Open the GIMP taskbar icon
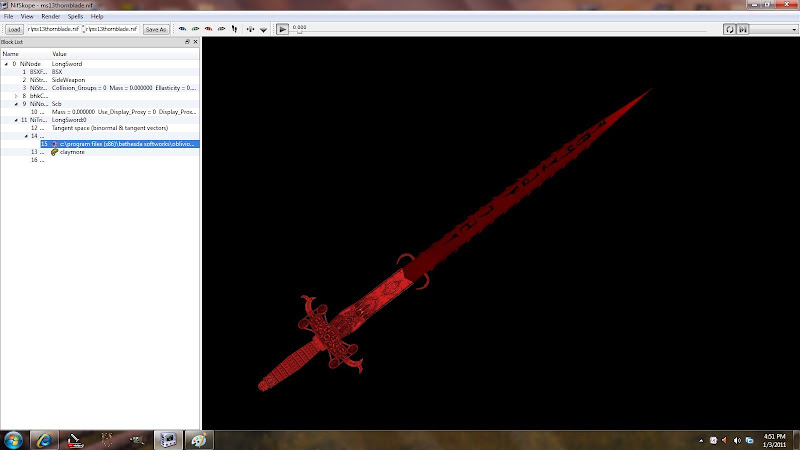The height and width of the screenshot is (450, 800). [137, 440]
